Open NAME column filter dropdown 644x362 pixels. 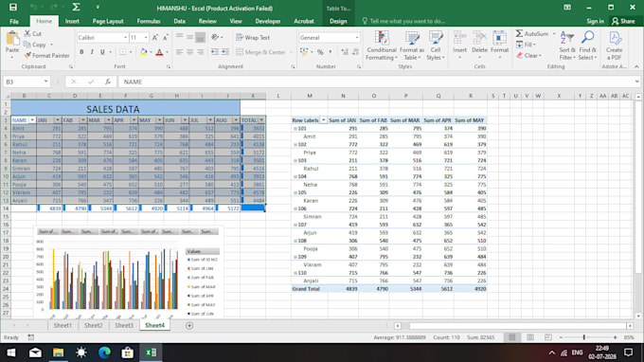[32, 120]
